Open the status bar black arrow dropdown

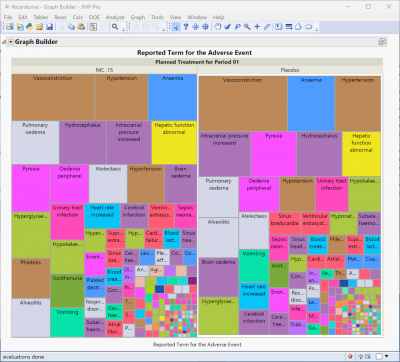387,356
